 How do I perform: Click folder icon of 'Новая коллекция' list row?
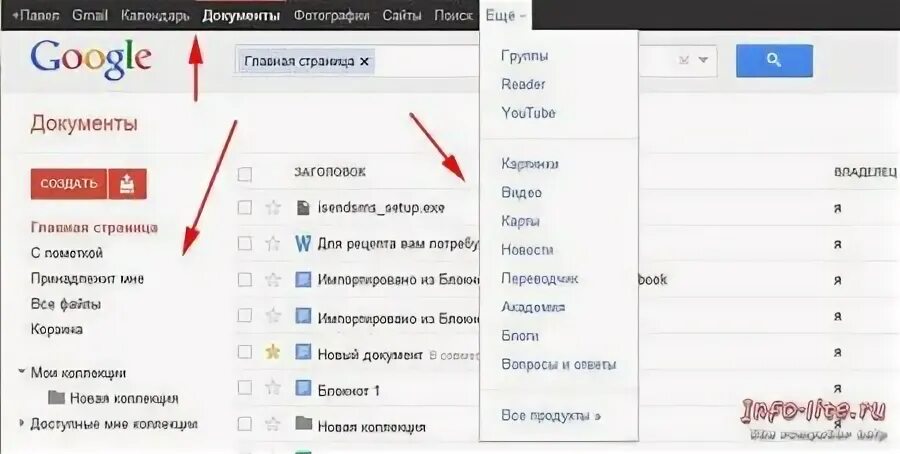pos(303,424)
